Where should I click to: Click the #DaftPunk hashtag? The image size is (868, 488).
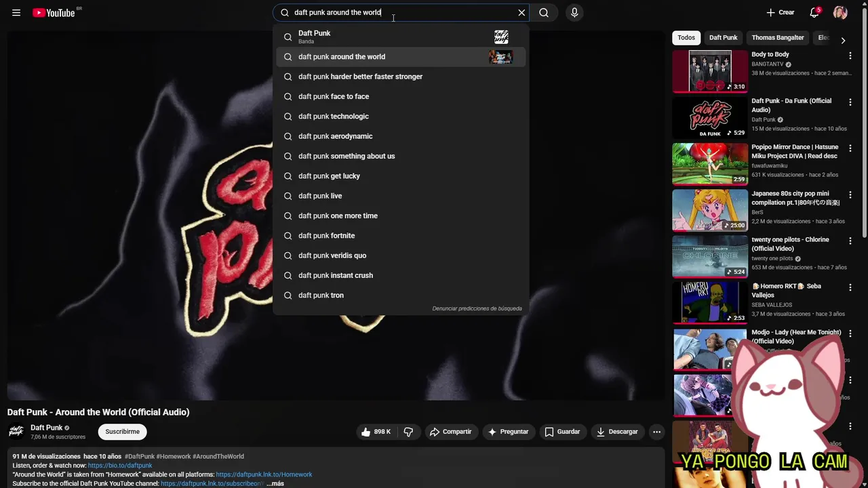140,456
